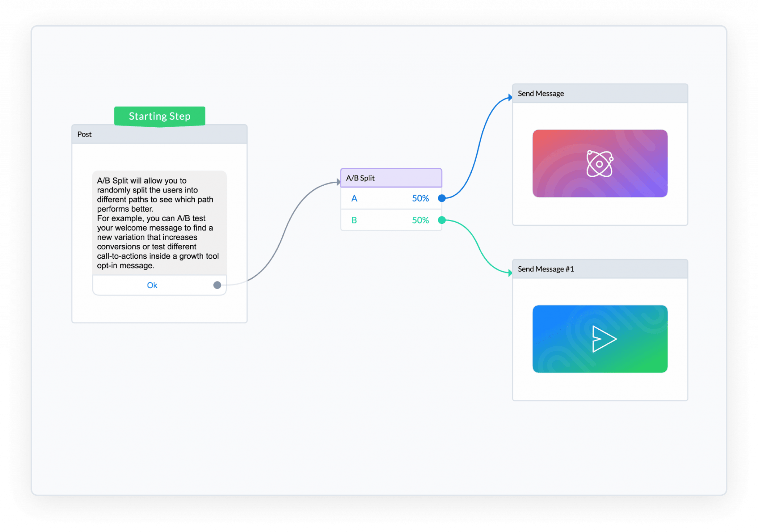Open the Send Message #1 node header
The width and height of the screenshot is (758, 532).
[x=600, y=269]
